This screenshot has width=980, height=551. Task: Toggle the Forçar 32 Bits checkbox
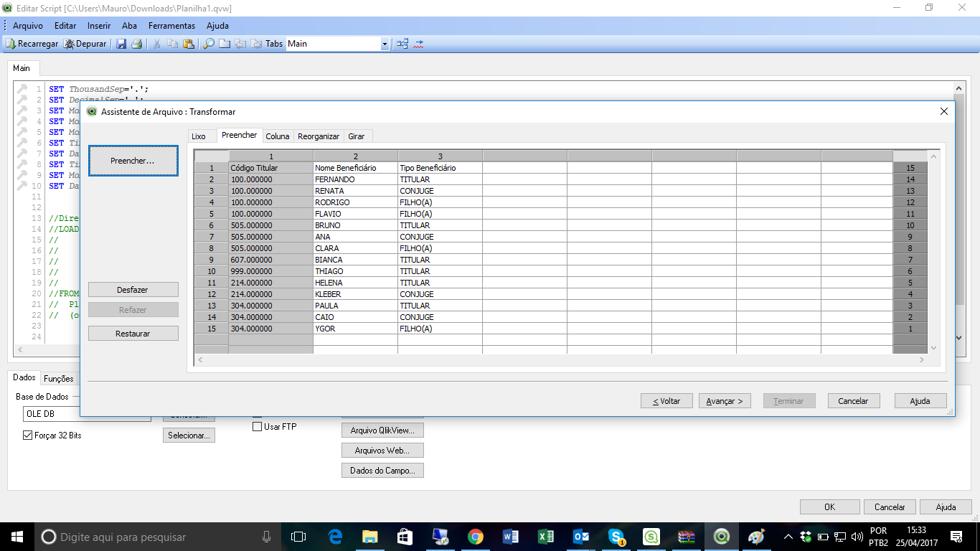[x=28, y=435]
